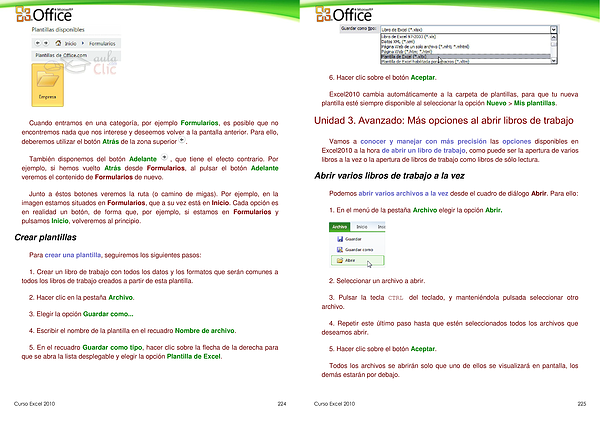600x424 pixels.
Task: Click the green 'Nombre de archivo' text
Action: click(204, 331)
